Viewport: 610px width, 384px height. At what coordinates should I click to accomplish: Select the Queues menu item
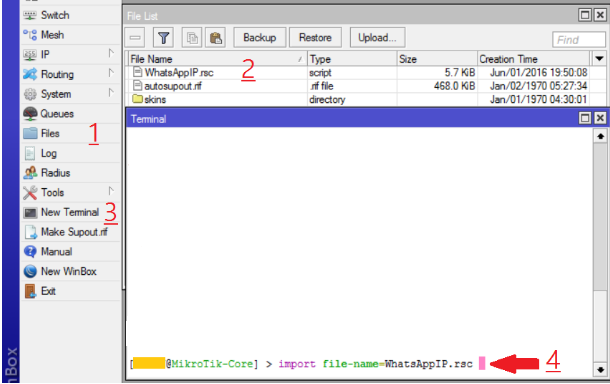click(x=70, y=114)
